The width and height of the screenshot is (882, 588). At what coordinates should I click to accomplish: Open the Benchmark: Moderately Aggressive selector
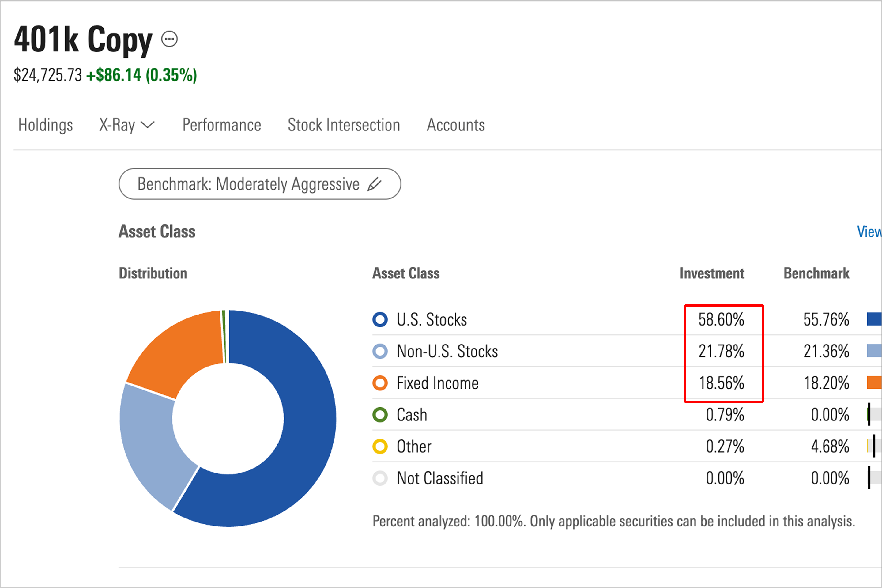tap(260, 184)
